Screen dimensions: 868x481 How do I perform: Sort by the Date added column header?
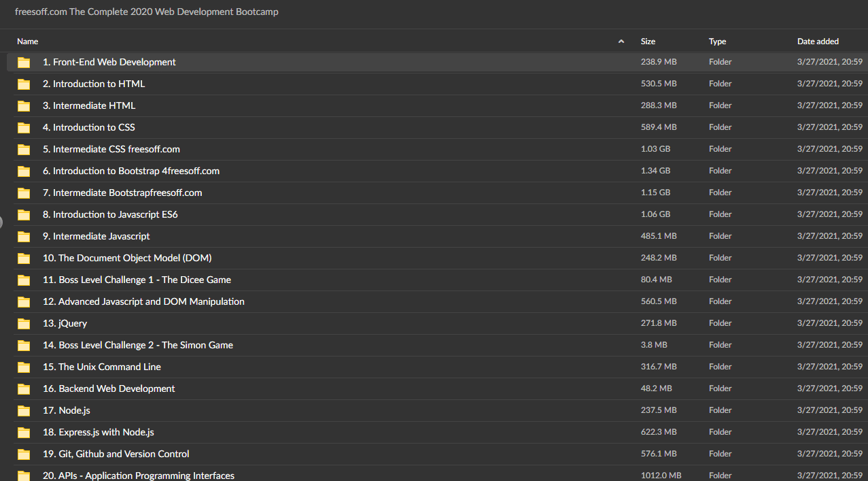(818, 42)
